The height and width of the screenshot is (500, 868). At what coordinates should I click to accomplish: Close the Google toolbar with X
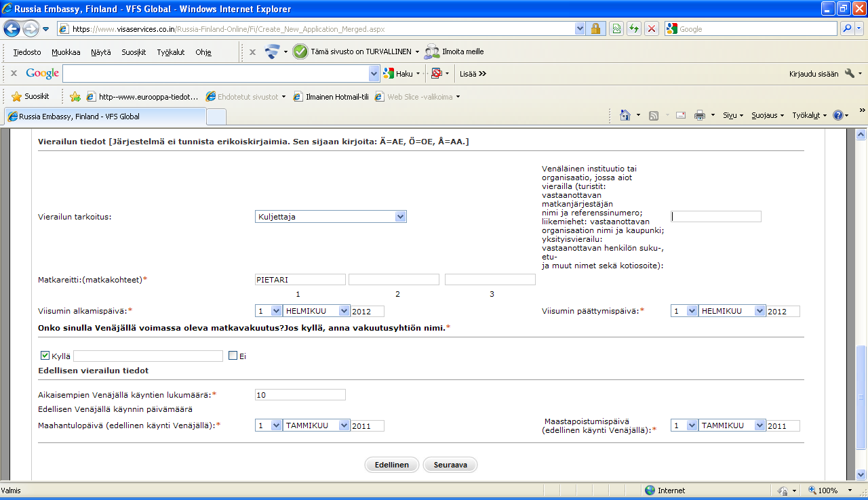click(x=14, y=73)
